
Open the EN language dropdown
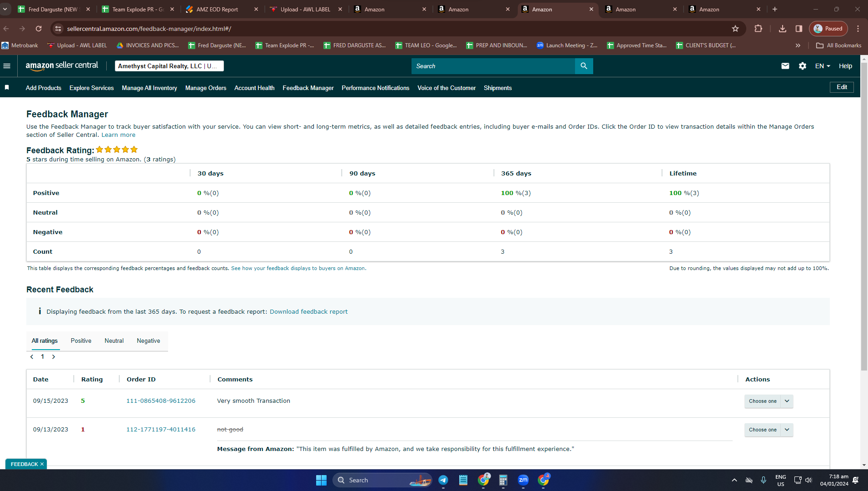(823, 66)
